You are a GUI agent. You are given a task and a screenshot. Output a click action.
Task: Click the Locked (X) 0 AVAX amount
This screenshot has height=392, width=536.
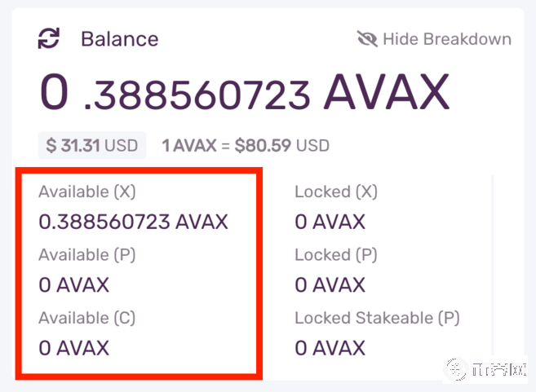click(330, 222)
